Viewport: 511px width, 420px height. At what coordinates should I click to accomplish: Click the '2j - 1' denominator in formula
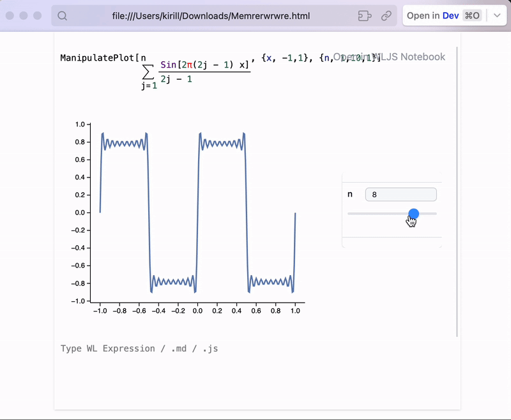(176, 79)
